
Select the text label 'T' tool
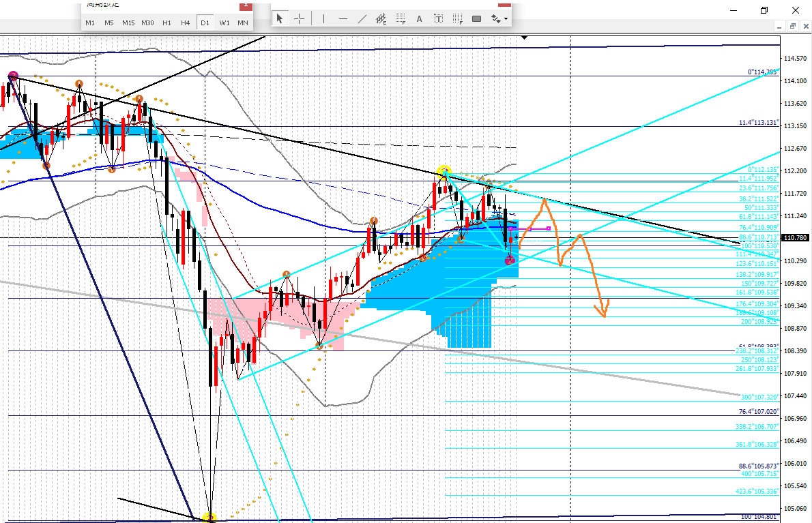438,18
